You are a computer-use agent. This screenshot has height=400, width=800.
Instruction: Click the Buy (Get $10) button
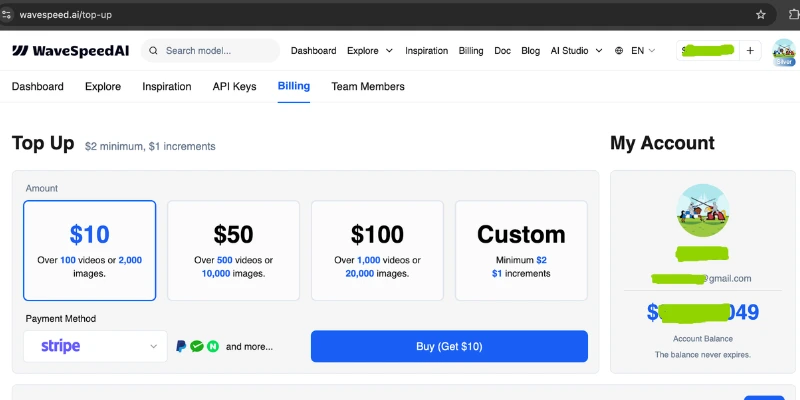click(x=449, y=346)
